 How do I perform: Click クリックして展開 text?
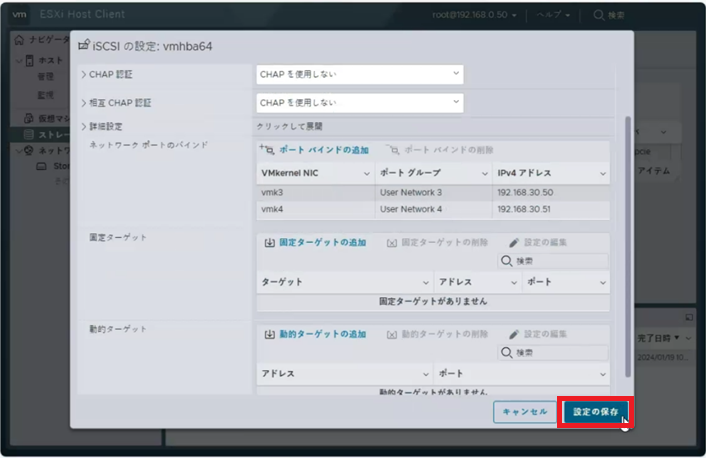pos(290,127)
